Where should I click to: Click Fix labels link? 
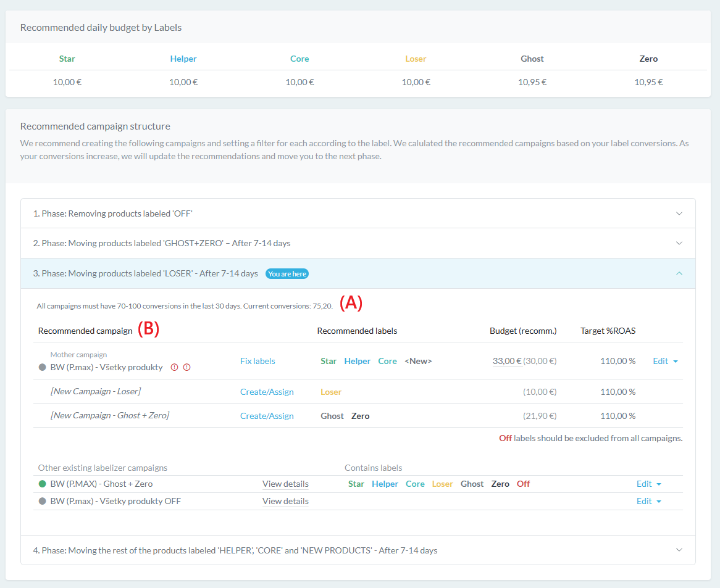257,361
